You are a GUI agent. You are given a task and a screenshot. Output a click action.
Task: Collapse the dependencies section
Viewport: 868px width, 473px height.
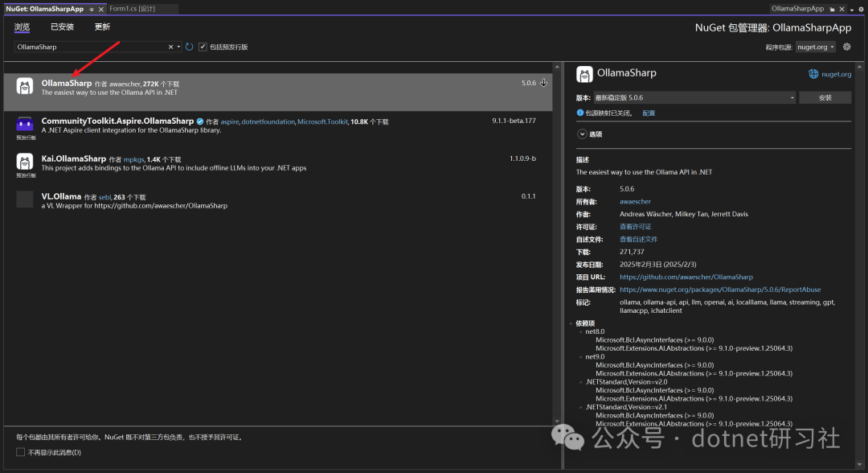pos(571,323)
